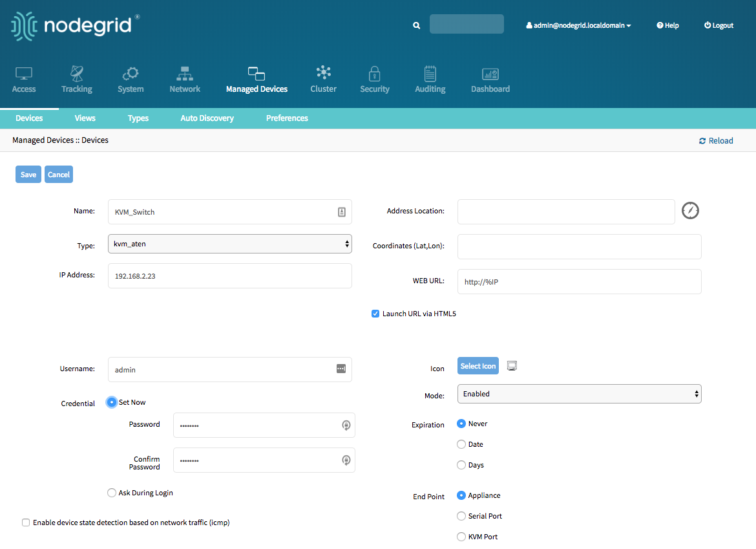Click the Nodegrid logo

[x=75, y=26]
